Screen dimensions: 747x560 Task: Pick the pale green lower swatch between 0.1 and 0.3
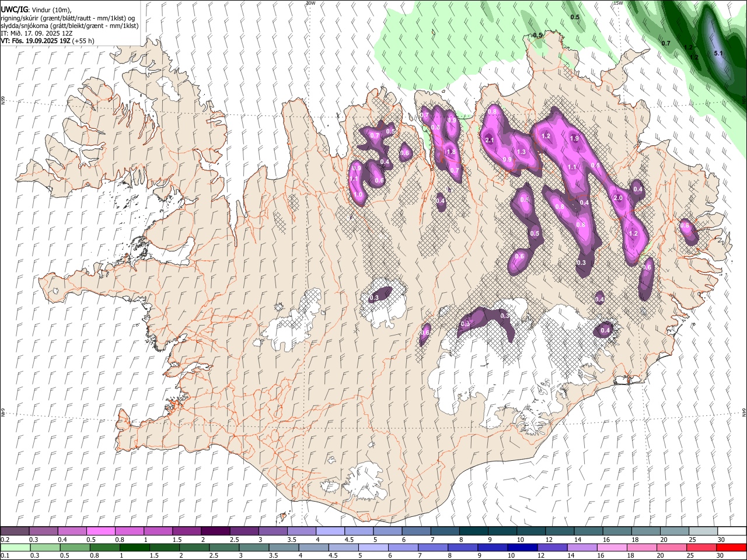tap(16, 547)
